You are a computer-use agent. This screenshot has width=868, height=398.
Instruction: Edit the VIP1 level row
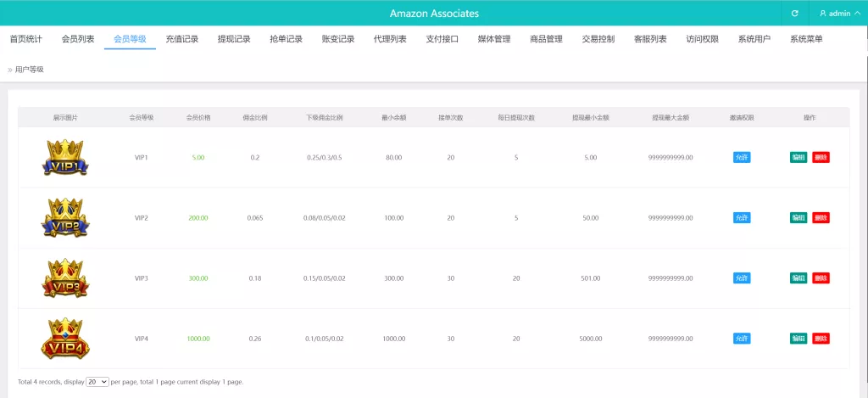pyautogui.click(x=798, y=158)
